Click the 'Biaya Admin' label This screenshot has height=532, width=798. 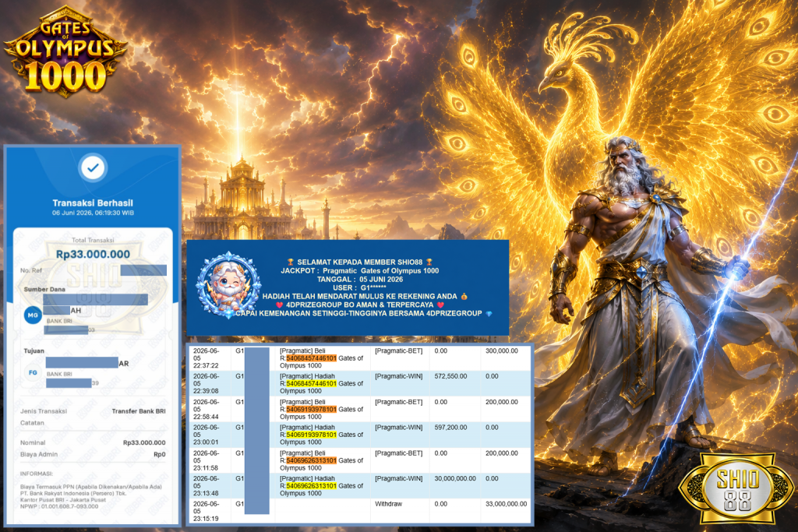(39, 454)
